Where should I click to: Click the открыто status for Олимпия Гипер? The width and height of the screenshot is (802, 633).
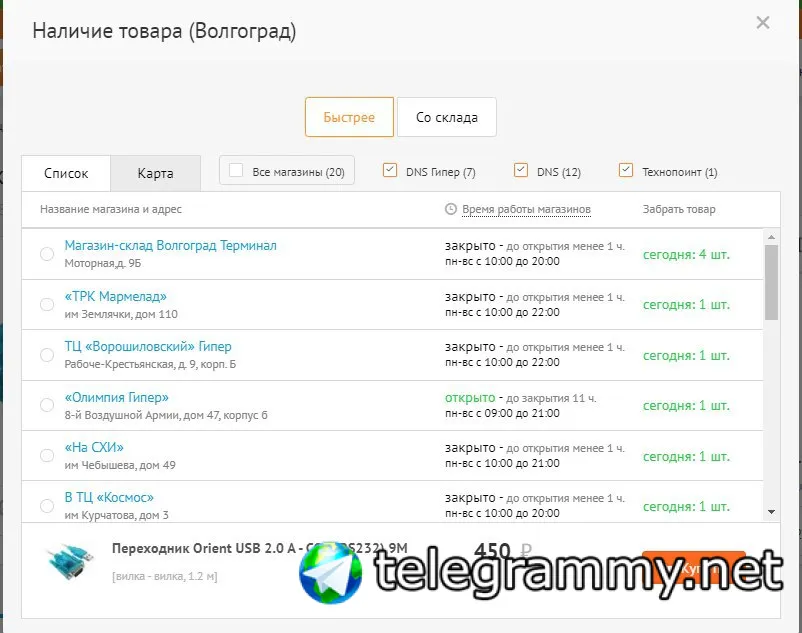[x=470, y=397]
